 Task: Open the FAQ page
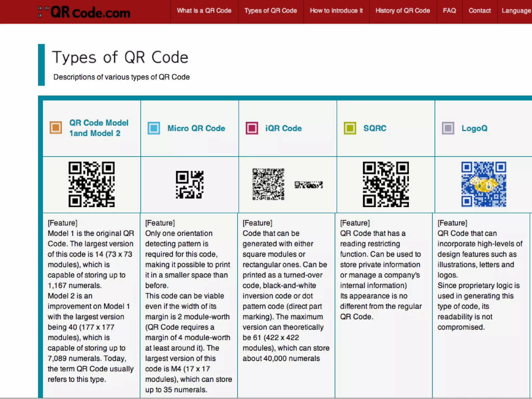pos(449,11)
